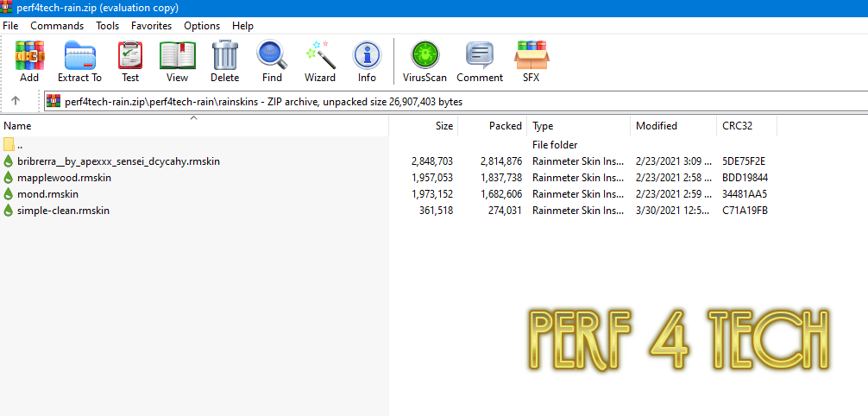Viewport: 868px width, 416px height.
Task: Create SFX self-extracting archive
Action: [x=531, y=55]
